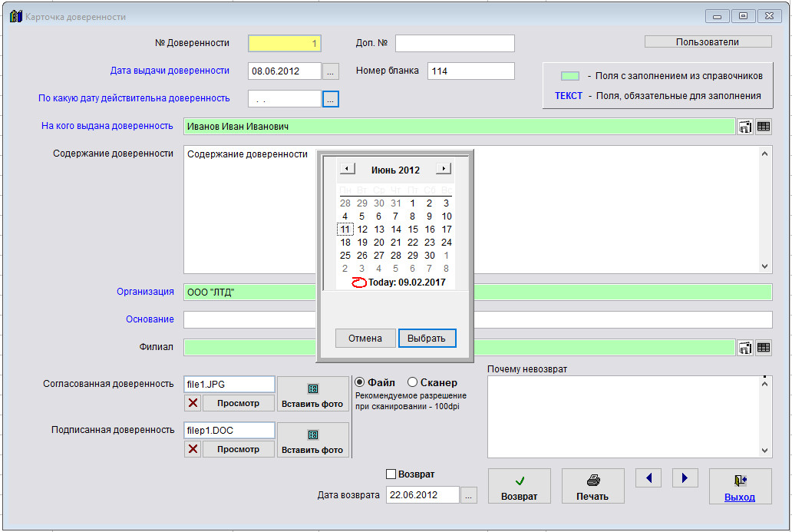Click the Организация field ООО "ЛТД"
This screenshot has height=532, width=792.
(478, 292)
